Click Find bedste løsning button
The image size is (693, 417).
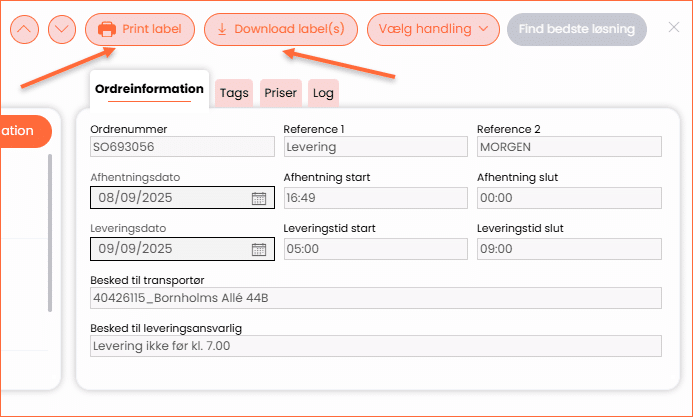pos(576,29)
